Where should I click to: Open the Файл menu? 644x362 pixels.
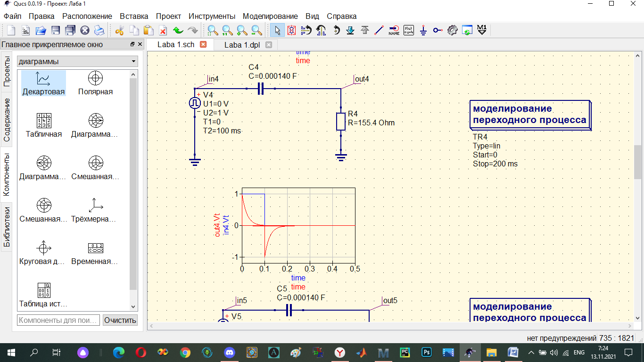(x=12, y=16)
